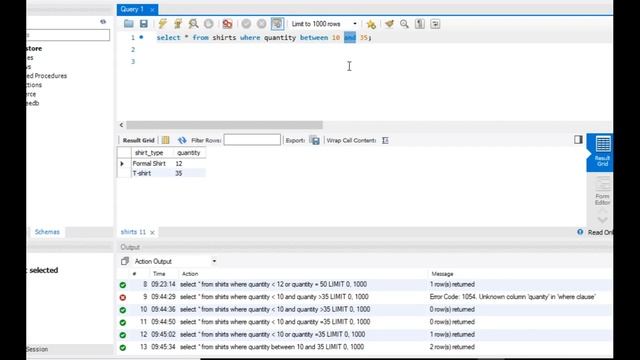
Task: Click the Action column header
Action: coord(190,274)
